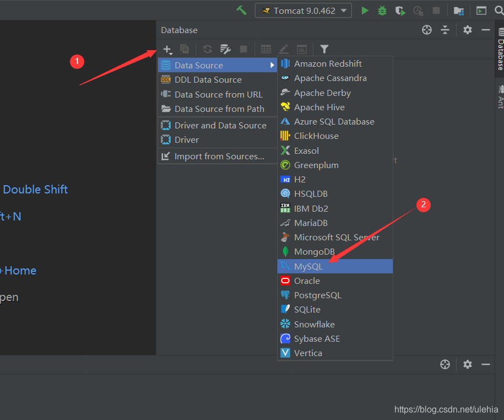
Task: Pick Microsoft SQL Server entry
Action: pyautogui.click(x=335, y=238)
